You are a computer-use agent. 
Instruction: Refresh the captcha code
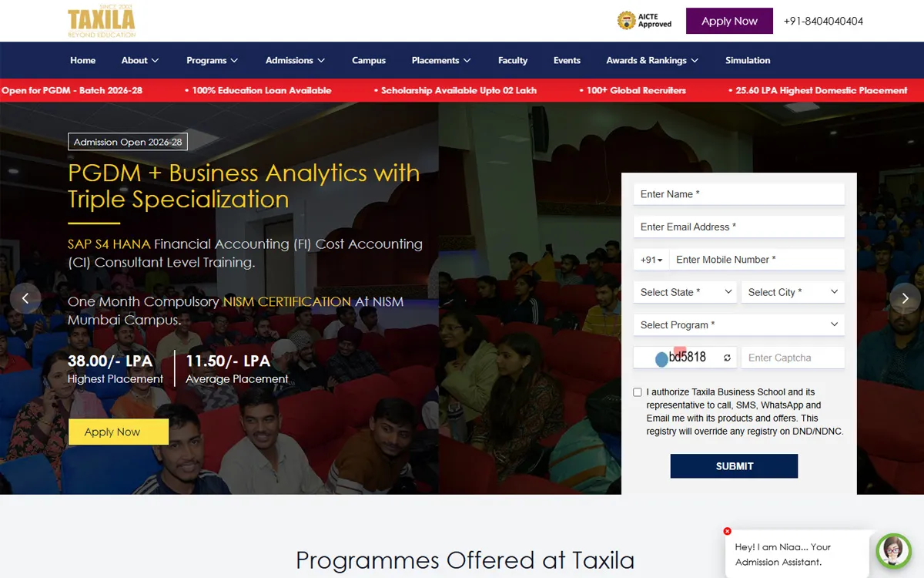727,358
